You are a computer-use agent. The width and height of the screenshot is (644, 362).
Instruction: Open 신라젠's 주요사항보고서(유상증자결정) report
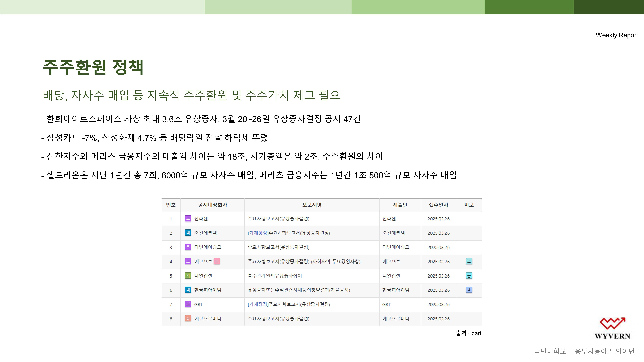[279, 219]
